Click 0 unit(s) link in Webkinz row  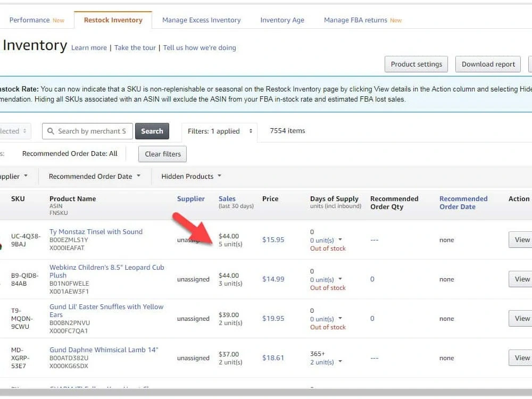[322, 280]
